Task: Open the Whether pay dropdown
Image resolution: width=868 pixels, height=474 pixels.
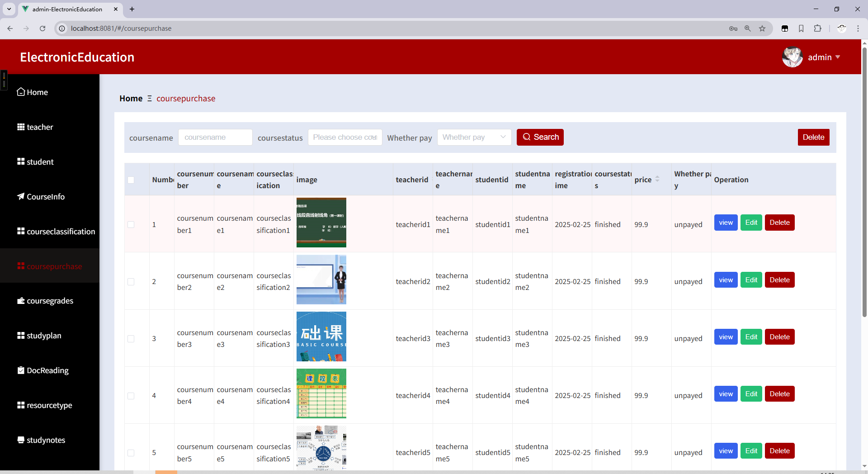Action: pyautogui.click(x=474, y=137)
